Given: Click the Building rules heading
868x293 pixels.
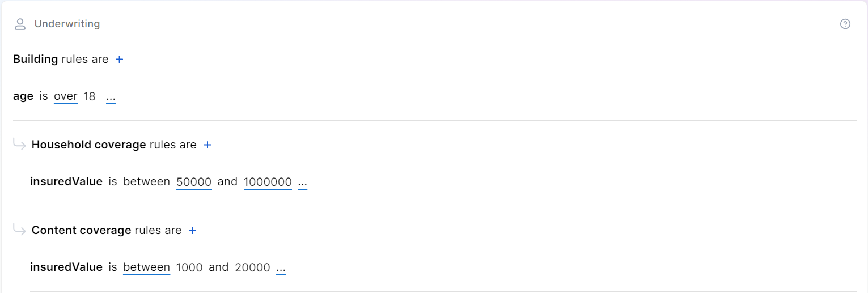Looking at the screenshot, I should click(61, 59).
